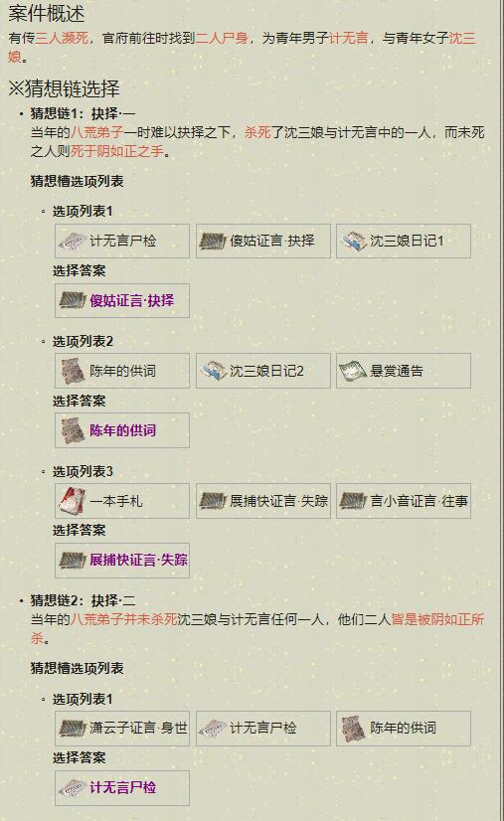Screen dimensions: 504x821
Task: Click the answer icon beside purple 展捕快证言·失踪
Action: tap(72, 561)
